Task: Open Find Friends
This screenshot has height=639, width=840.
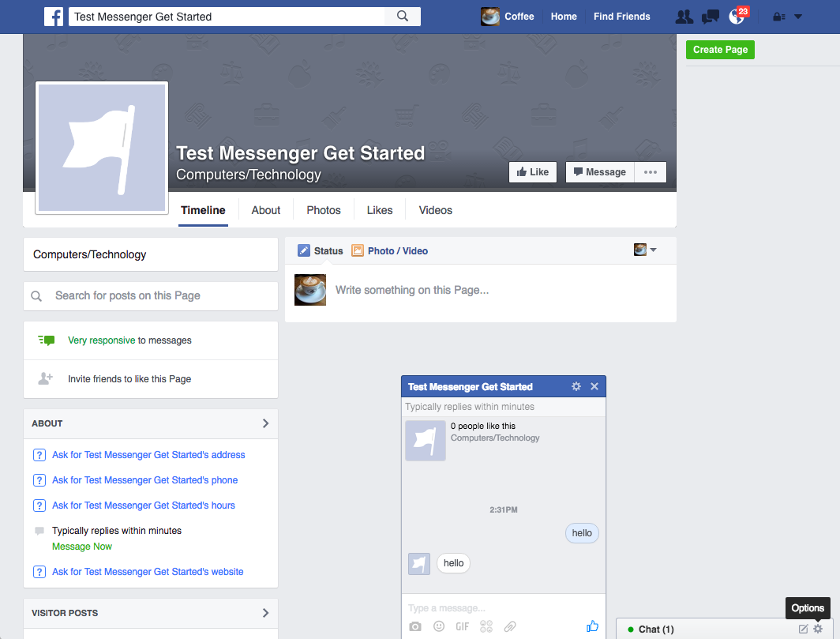Action: click(621, 17)
